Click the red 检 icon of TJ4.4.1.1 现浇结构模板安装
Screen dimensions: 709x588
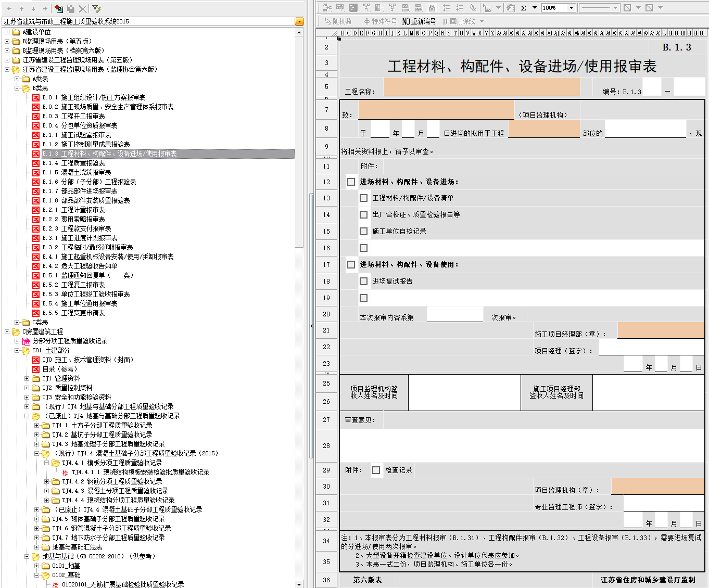tap(66, 472)
